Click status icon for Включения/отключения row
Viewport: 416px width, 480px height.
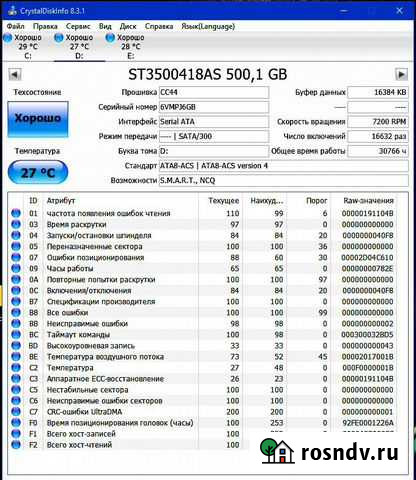(x=16, y=290)
